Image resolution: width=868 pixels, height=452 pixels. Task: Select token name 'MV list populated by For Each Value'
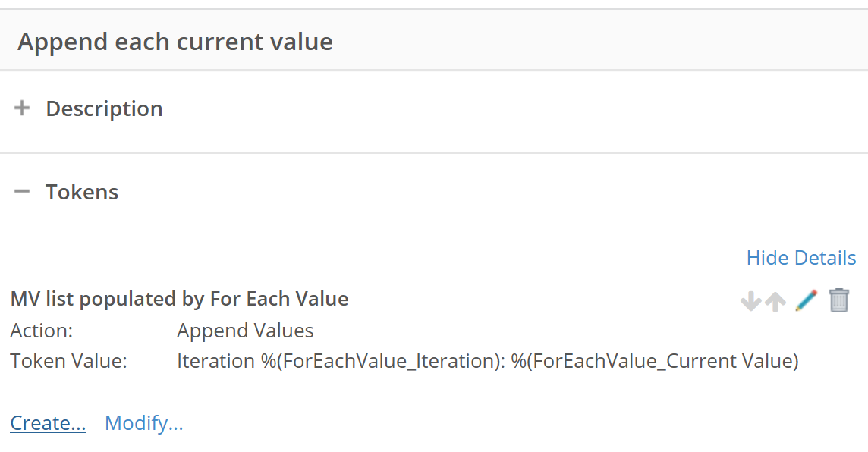179,299
